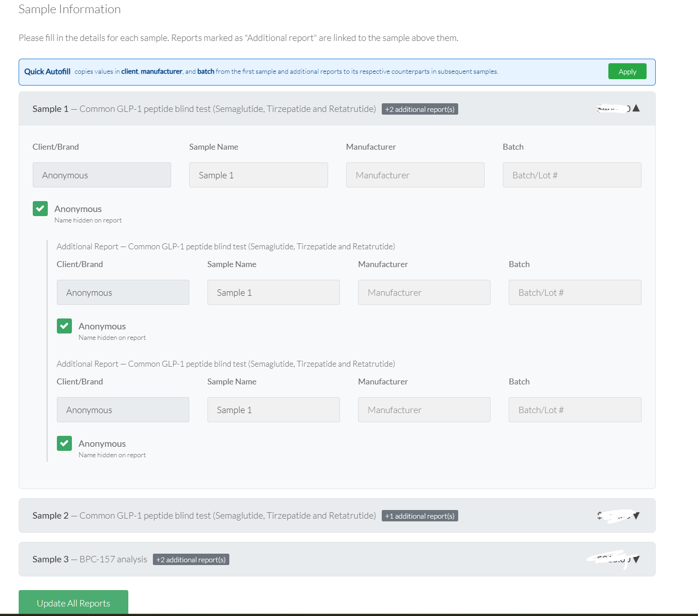Click the Sample 1 header title text
Screen dimensions: 698x616
(204, 109)
